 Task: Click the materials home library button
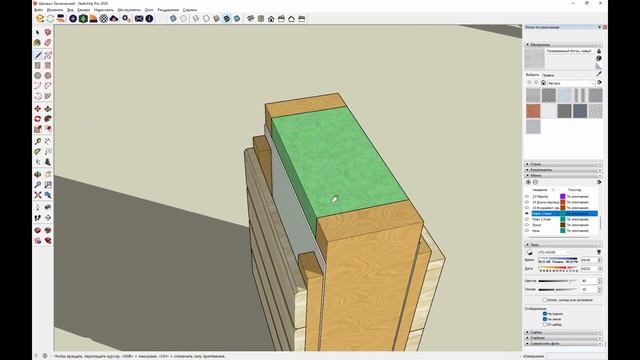click(543, 82)
